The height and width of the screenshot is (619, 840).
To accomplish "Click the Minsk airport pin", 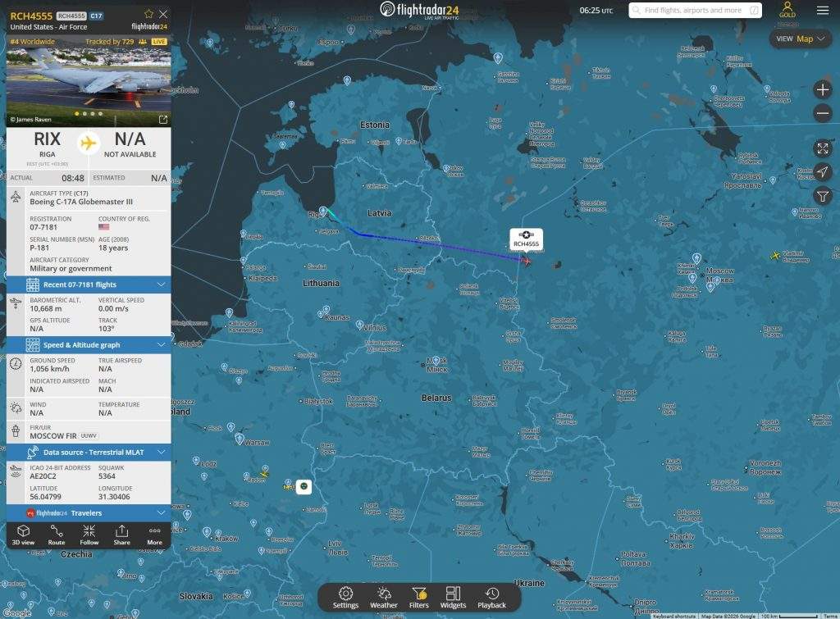I will coord(436,361).
